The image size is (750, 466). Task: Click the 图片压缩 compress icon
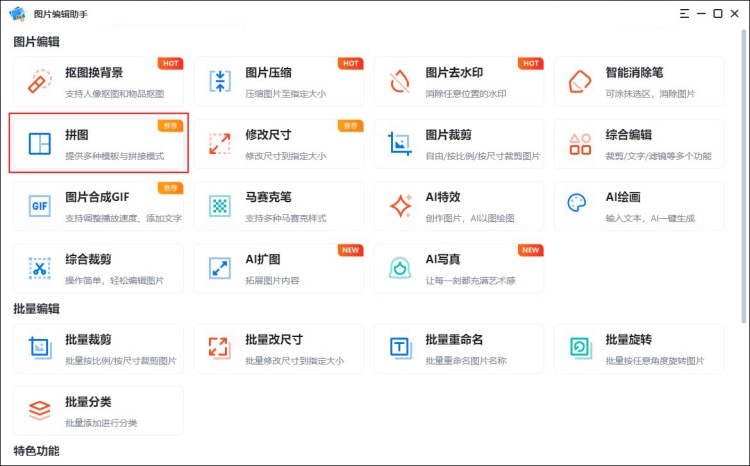click(220, 81)
